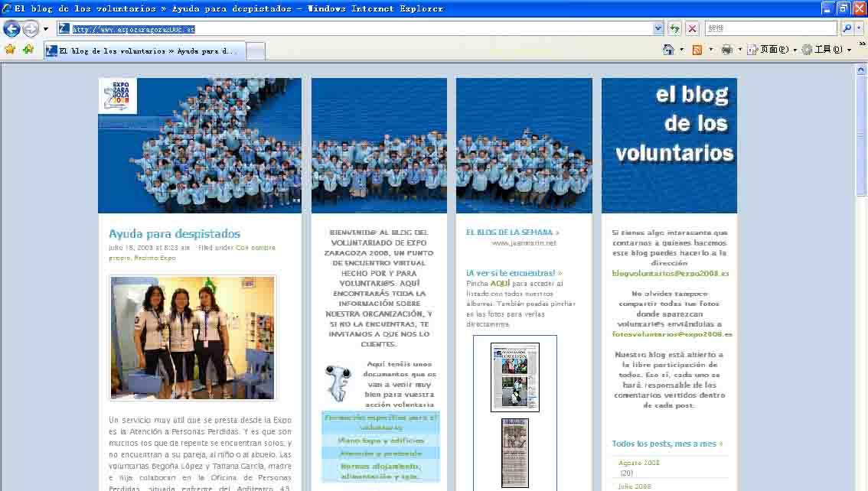Click the RSS feeds icon
The height and width of the screenshot is (491, 868).
coord(697,50)
